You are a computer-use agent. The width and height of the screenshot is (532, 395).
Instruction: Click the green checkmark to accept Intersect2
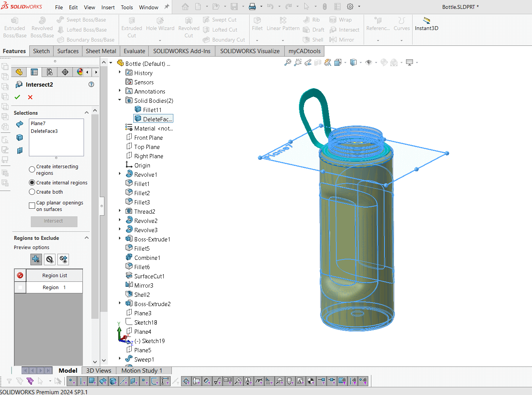pyautogui.click(x=17, y=97)
